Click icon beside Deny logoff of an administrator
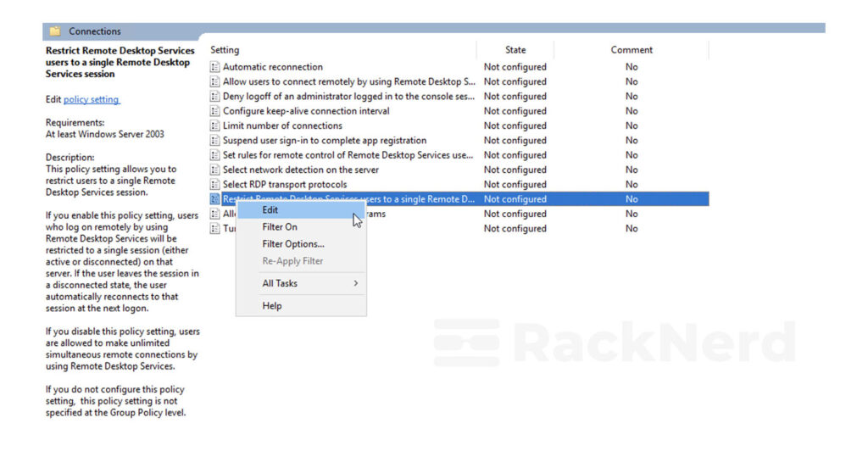The image size is (868, 468). pyautogui.click(x=214, y=97)
